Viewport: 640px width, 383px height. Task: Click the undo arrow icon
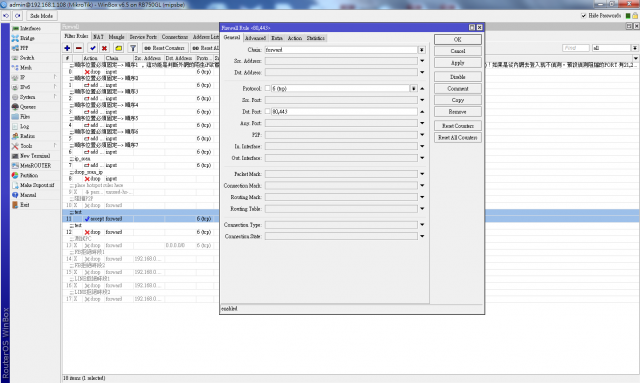(6, 16)
